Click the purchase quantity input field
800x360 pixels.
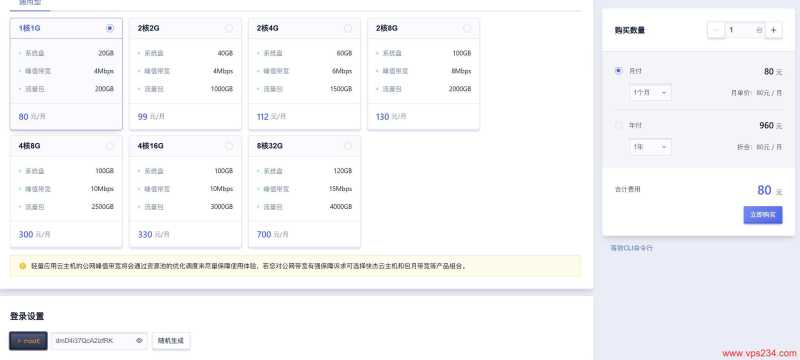click(744, 30)
